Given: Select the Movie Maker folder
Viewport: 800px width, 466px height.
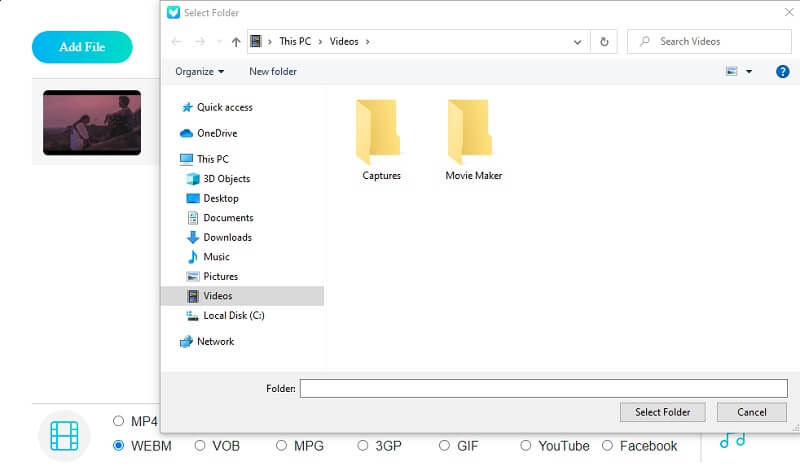Looking at the screenshot, I should (x=473, y=140).
